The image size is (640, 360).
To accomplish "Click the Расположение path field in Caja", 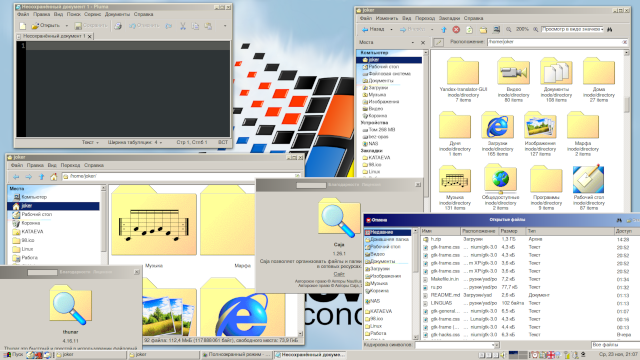I will pos(558,42).
